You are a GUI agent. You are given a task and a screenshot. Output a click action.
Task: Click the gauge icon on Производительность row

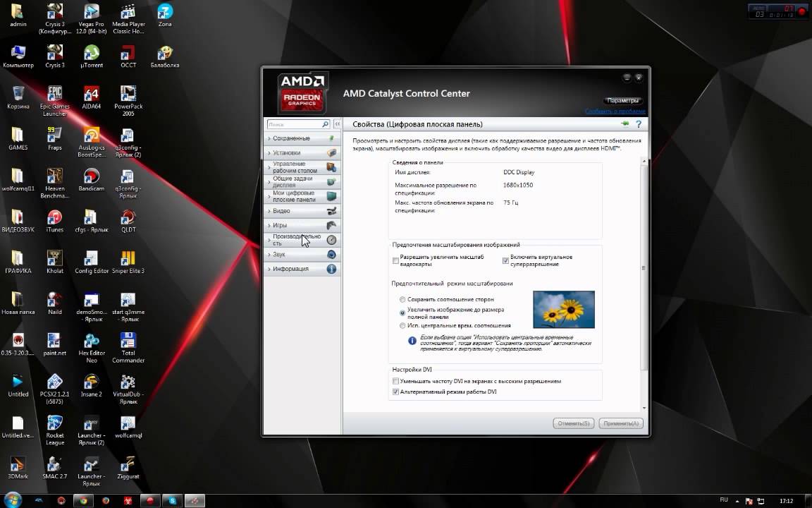pos(331,239)
